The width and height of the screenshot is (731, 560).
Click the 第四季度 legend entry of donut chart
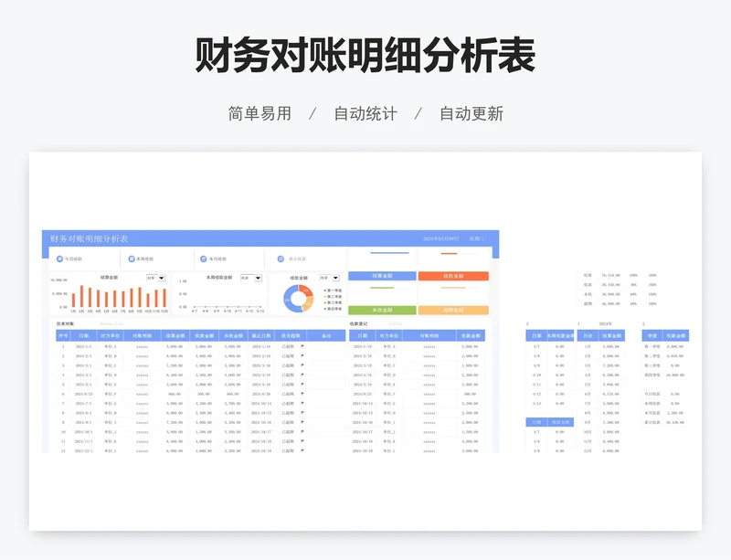point(333,309)
